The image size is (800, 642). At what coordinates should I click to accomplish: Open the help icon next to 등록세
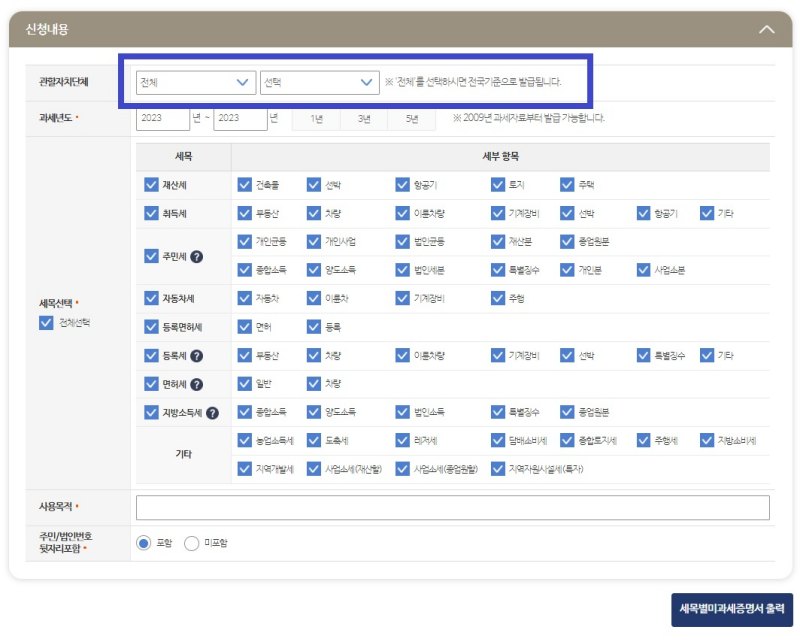point(196,356)
